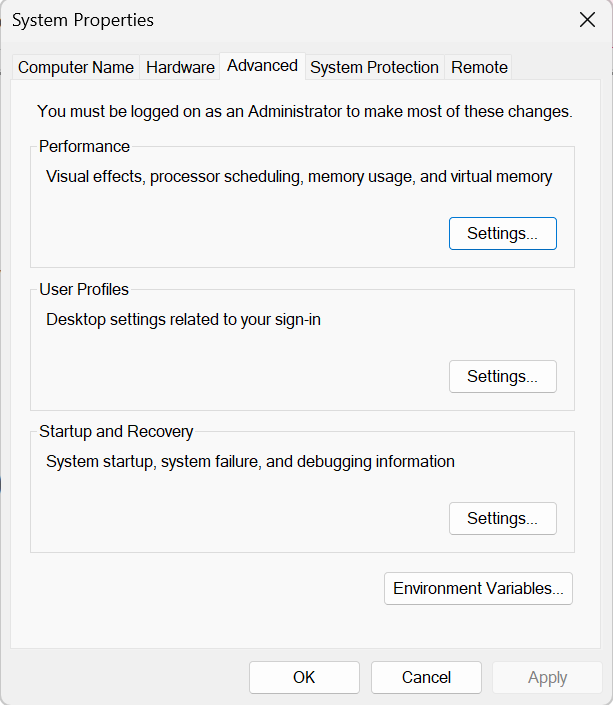Confirm the dialog with OK

coord(304,677)
